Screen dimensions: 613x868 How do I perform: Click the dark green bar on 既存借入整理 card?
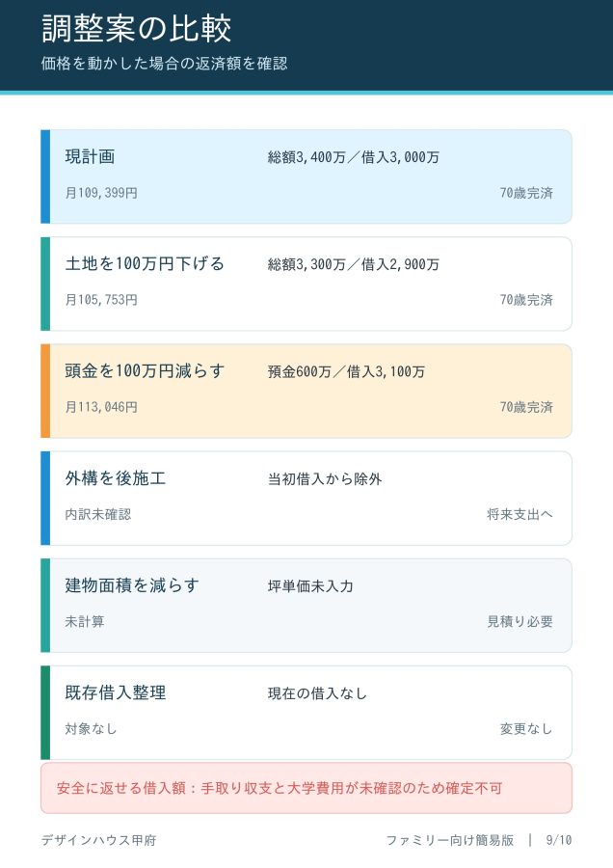[x=45, y=713]
